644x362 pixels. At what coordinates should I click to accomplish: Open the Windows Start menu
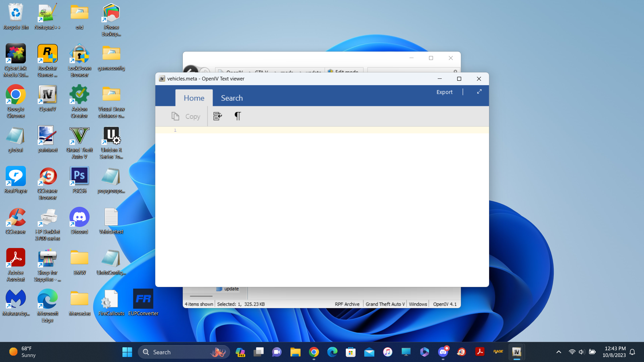coord(127,352)
